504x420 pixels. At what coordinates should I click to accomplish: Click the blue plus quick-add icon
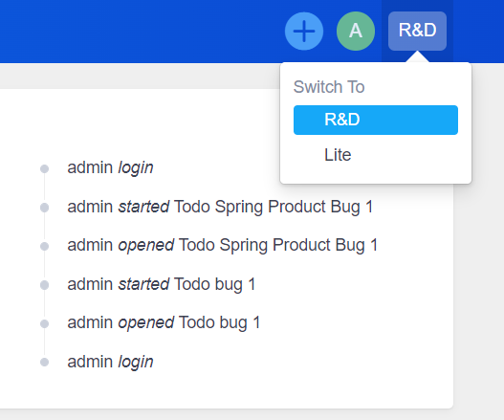[304, 31]
